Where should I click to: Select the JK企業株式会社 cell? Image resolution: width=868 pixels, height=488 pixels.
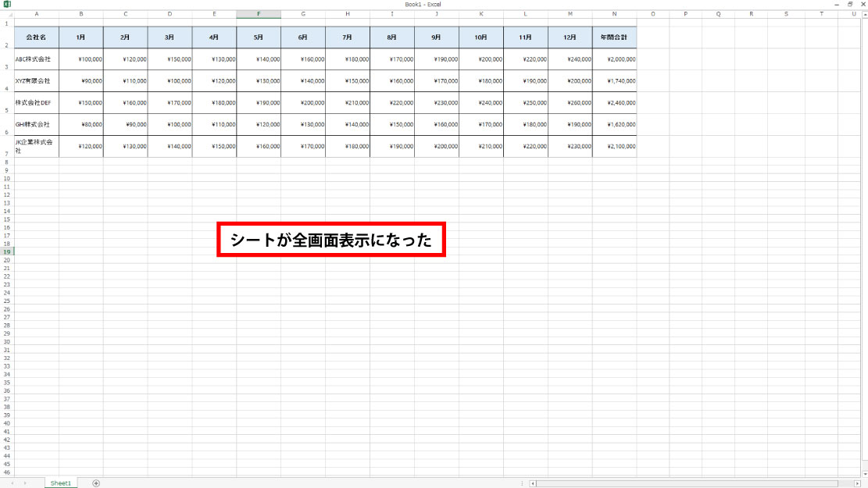37,146
